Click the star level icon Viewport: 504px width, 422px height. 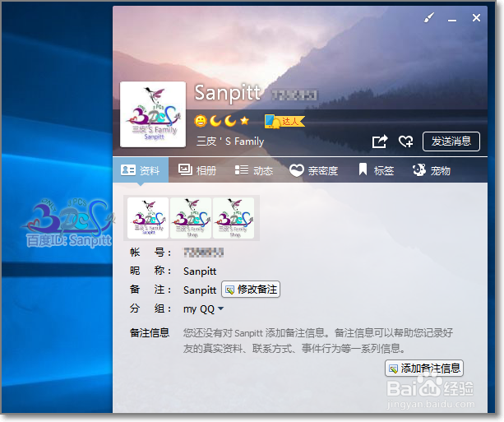click(245, 121)
